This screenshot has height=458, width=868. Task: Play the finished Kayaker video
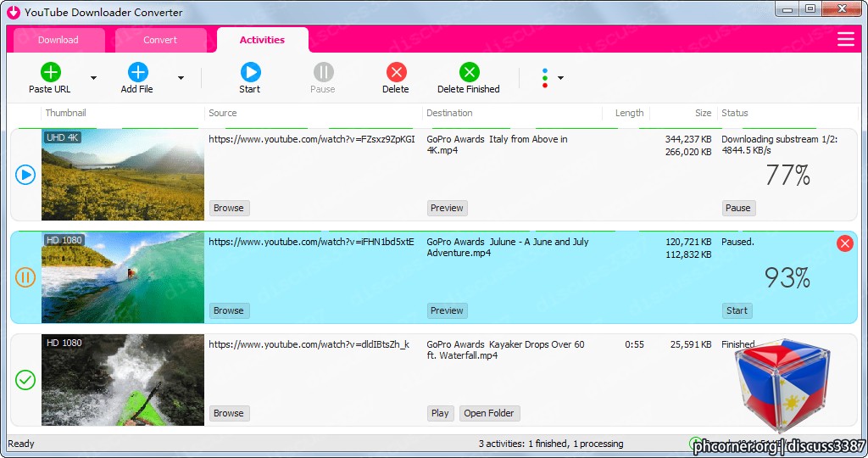click(x=440, y=413)
